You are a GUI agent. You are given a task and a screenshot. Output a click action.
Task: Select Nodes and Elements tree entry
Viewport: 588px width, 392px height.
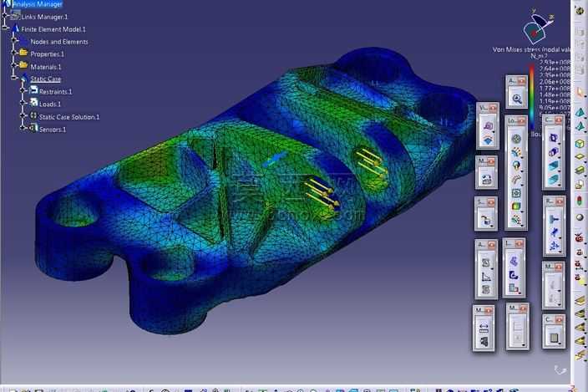59,42
